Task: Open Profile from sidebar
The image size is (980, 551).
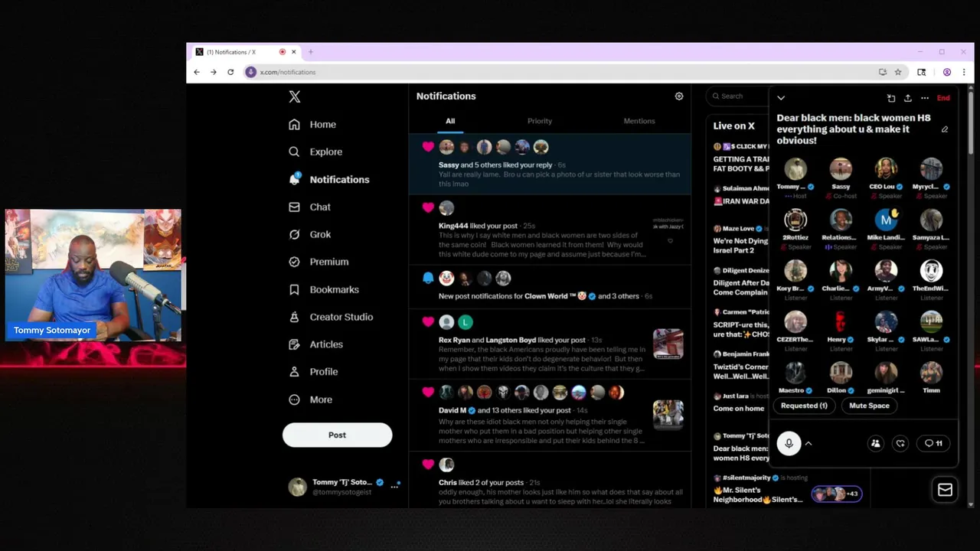Action: [314, 372]
